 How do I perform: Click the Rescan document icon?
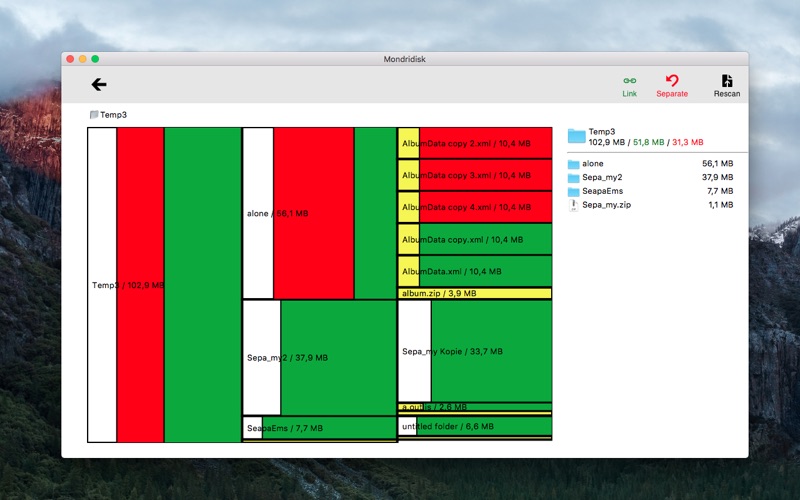coord(727,81)
